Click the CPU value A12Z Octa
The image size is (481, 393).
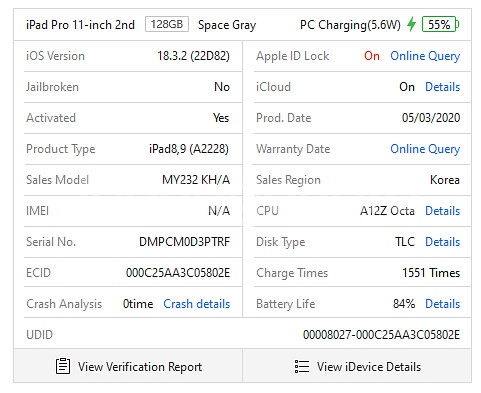pos(387,211)
